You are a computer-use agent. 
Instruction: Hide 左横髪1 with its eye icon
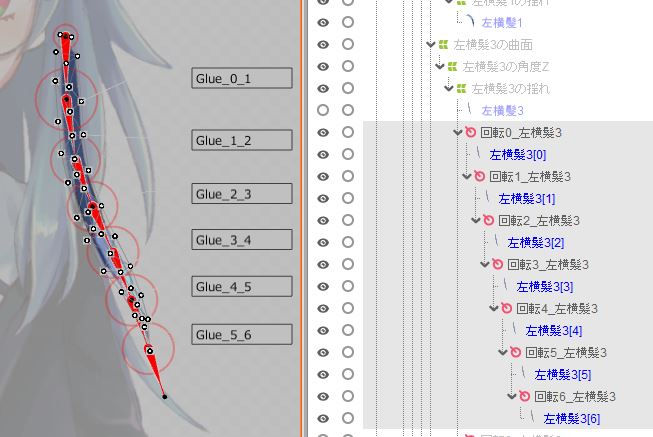coord(323,22)
